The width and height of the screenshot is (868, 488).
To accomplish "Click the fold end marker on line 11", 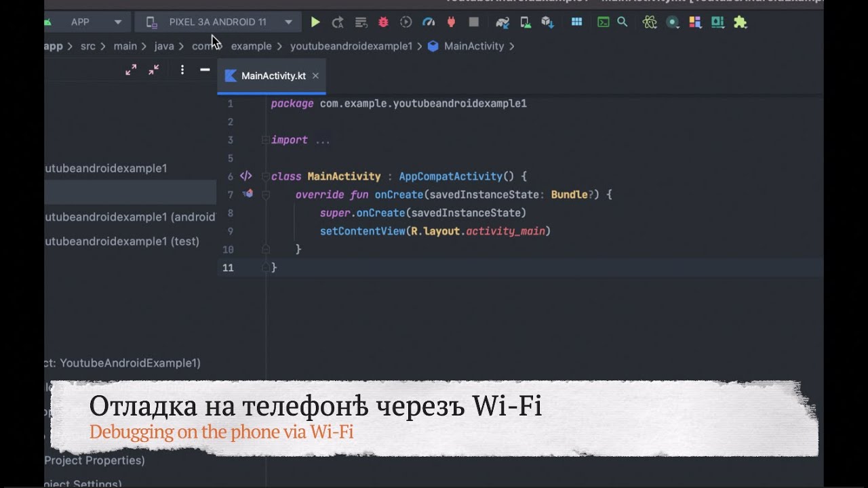I will [266, 268].
